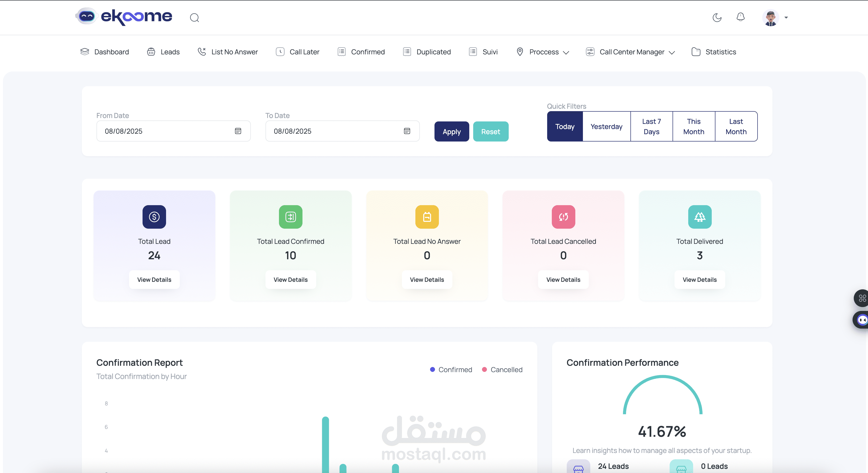Image resolution: width=868 pixels, height=473 pixels.
Task: Click the 41.67% performance value
Action: coord(662,432)
